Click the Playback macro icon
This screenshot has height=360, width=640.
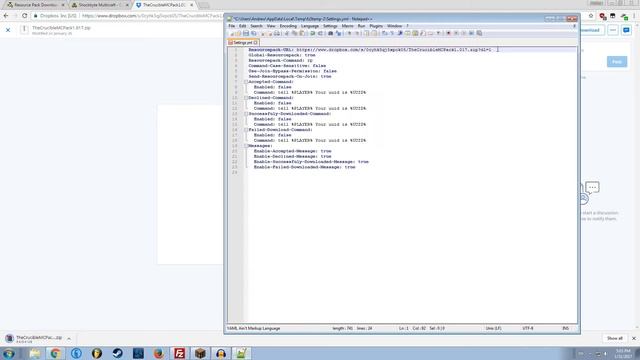tap(464, 33)
